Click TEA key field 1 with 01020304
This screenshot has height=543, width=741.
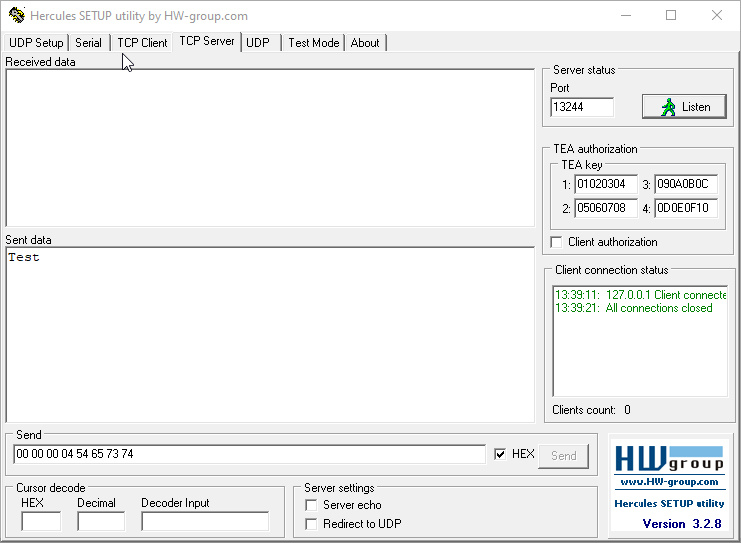(606, 184)
